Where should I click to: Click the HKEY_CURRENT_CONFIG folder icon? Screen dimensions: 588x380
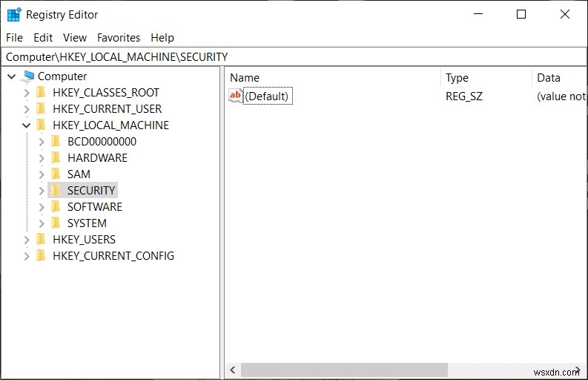[x=41, y=256]
